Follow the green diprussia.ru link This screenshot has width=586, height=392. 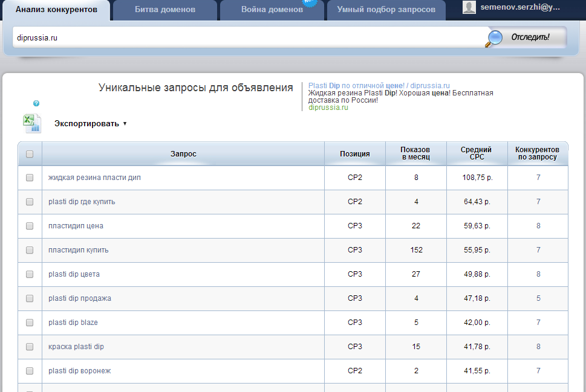point(328,108)
